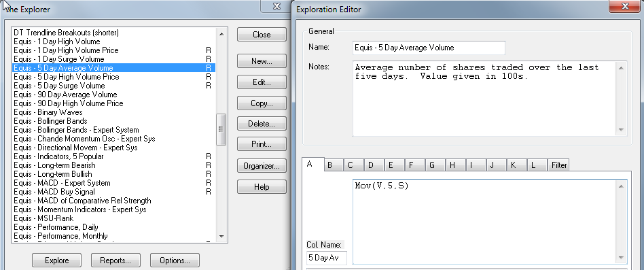Open the Options... button
The height and width of the screenshot is (270, 644).
[175, 260]
